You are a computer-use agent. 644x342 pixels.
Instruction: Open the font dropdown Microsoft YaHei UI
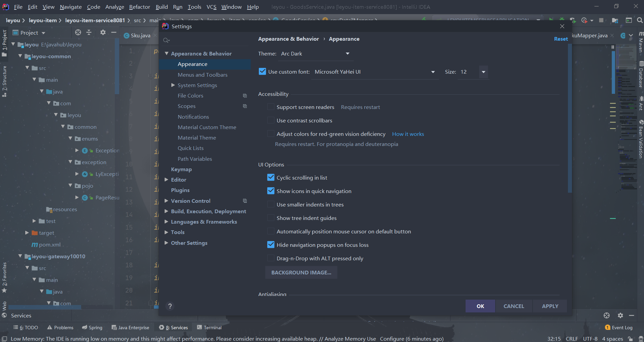click(375, 72)
